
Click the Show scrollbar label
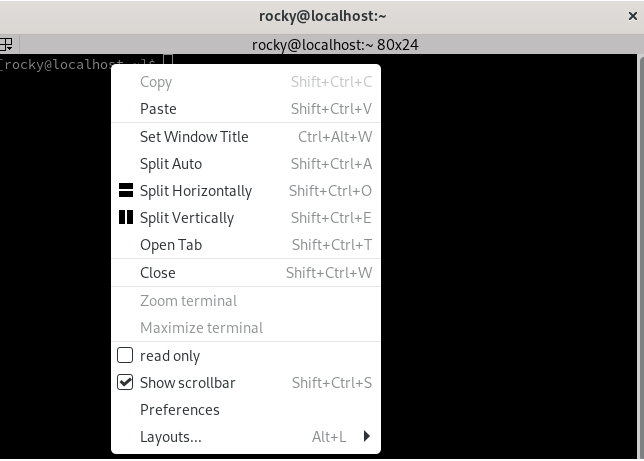188,383
